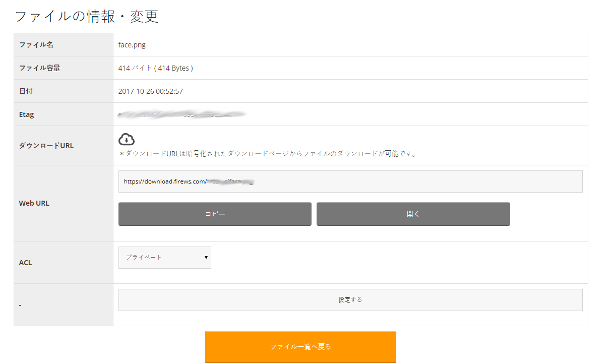Select the face.png file name value

pyautogui.click(x=132, y=45)
